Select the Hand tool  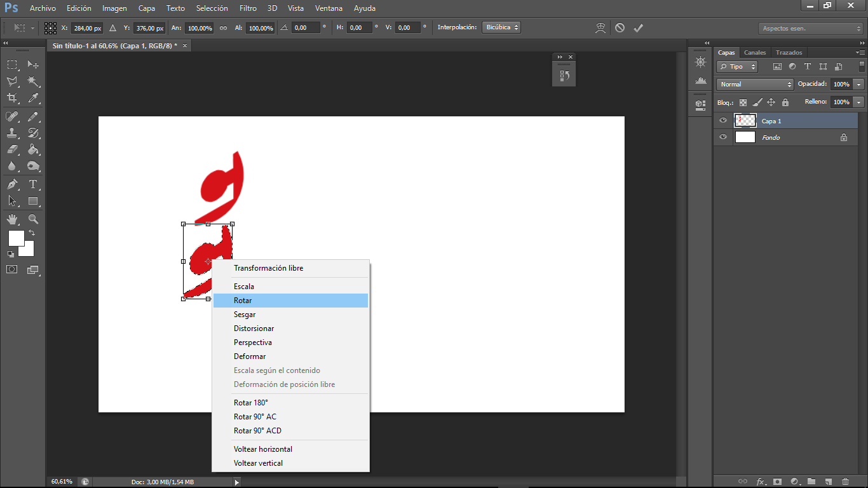(12, 219)
